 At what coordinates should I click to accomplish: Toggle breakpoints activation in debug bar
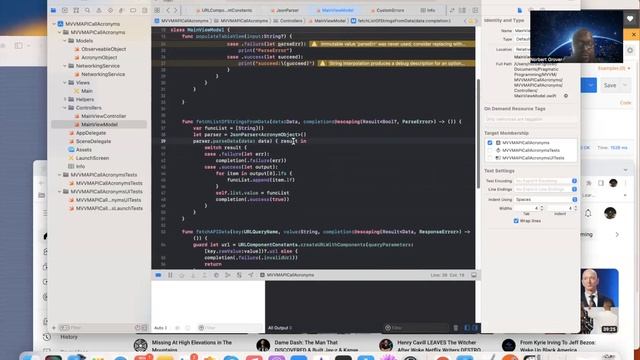(x=158, y=275)
